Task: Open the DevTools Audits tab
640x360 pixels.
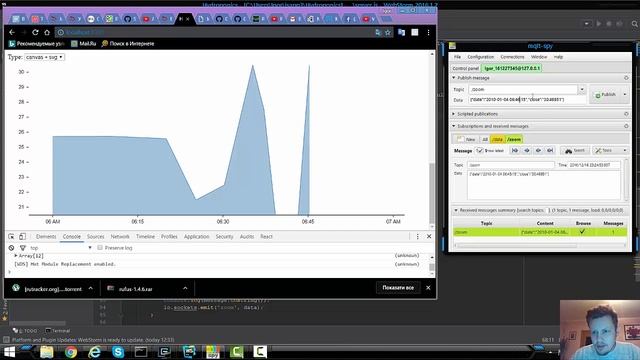Action: tap(247, 236)
